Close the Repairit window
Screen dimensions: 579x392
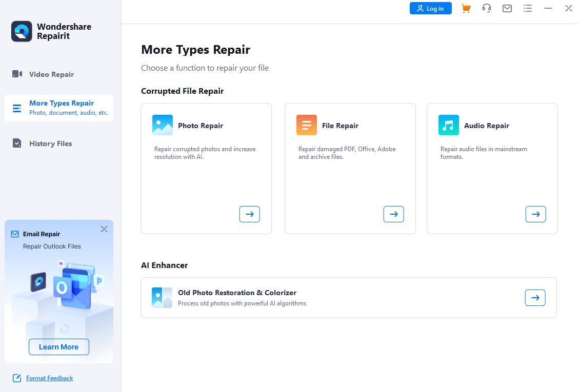tap(568, 8)
